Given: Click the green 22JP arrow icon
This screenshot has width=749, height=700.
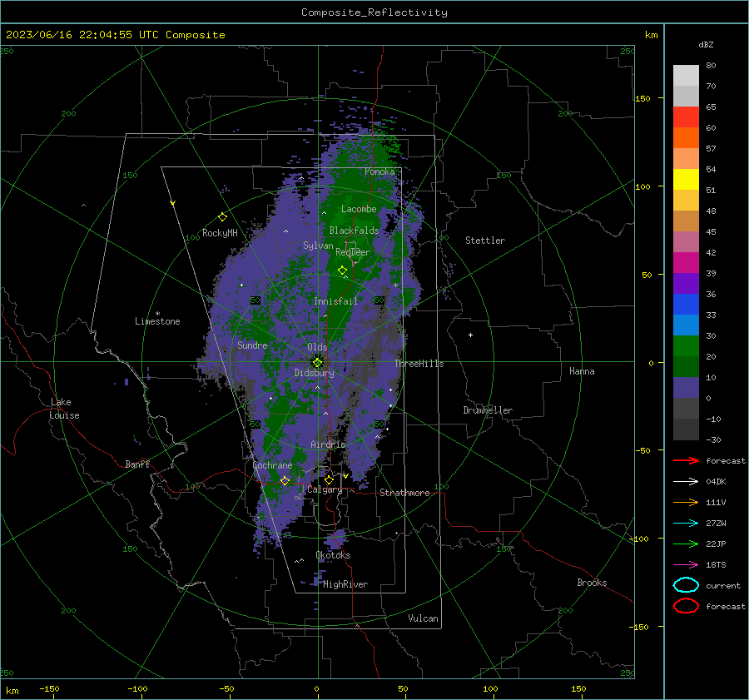Looking at the screenshot, I should (686, 544).
